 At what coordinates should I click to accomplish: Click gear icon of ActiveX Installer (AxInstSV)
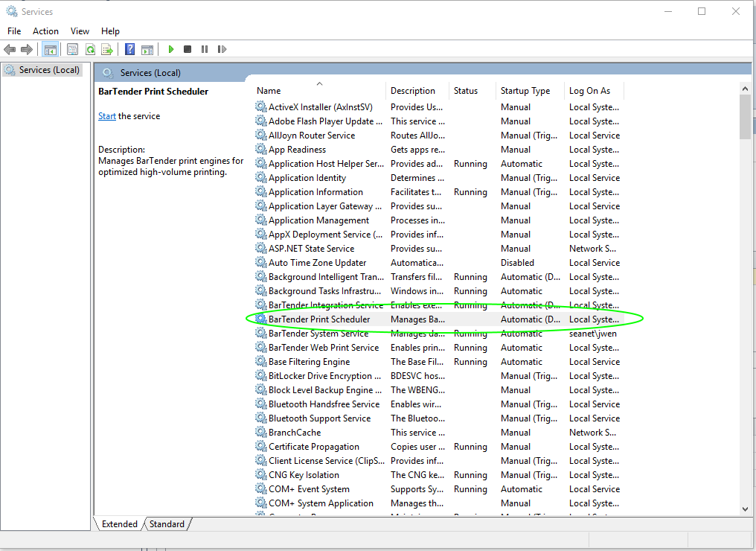tap(261, 106)
